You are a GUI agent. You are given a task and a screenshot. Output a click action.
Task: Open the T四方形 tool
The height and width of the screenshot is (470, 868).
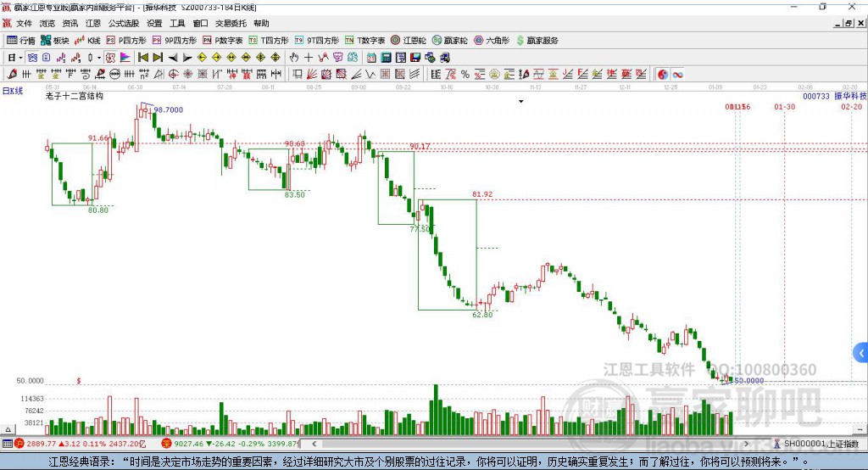[269, 41]
